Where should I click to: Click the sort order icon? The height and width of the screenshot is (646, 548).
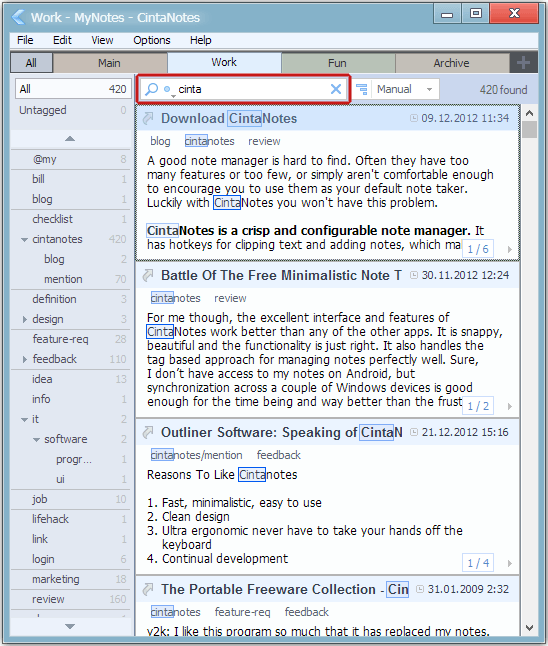362,89
